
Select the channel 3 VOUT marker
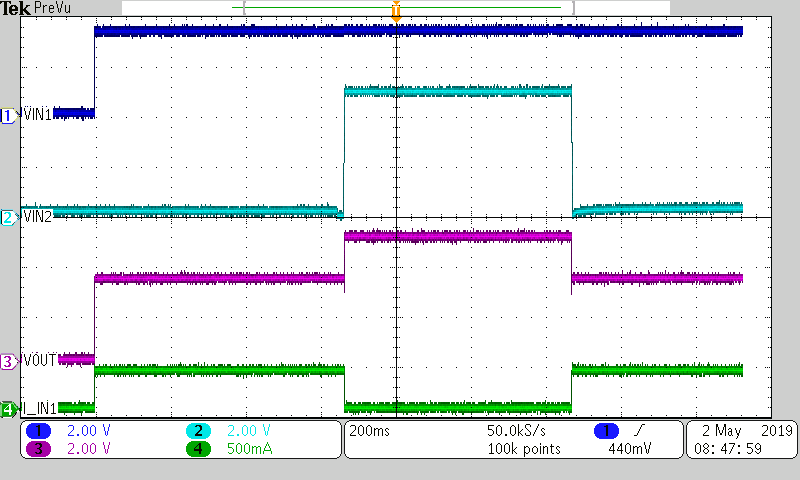8,361
